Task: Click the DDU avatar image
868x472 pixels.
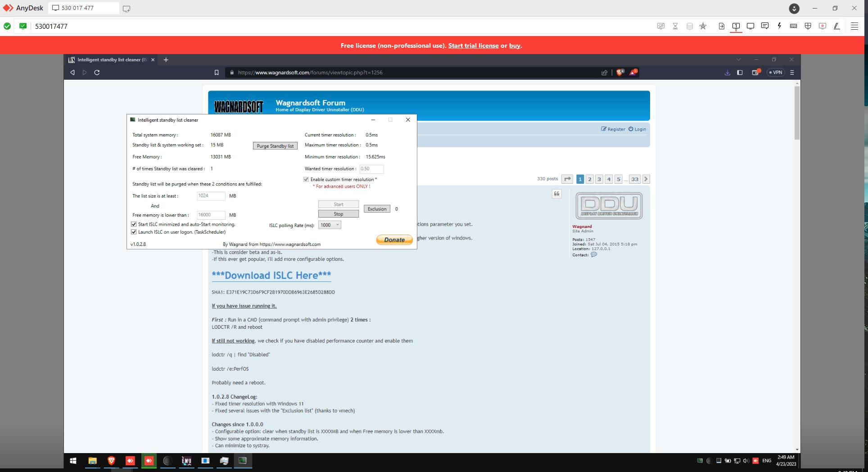Action: click(609, 206)
